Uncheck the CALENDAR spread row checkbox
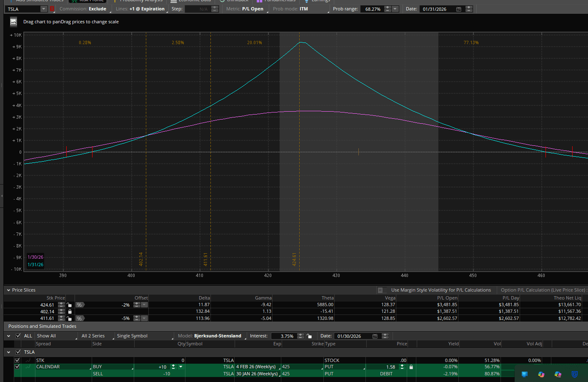The width and height of the screenshot is (588, 382). point(17,367)
